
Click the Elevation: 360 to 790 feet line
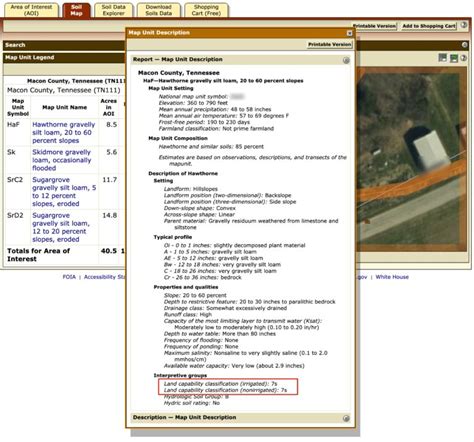[193, 103]
